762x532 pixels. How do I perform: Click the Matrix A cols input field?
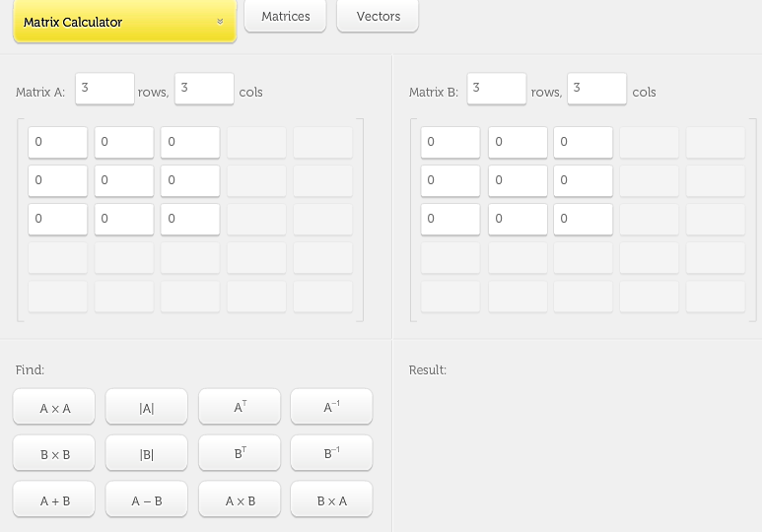204,89
